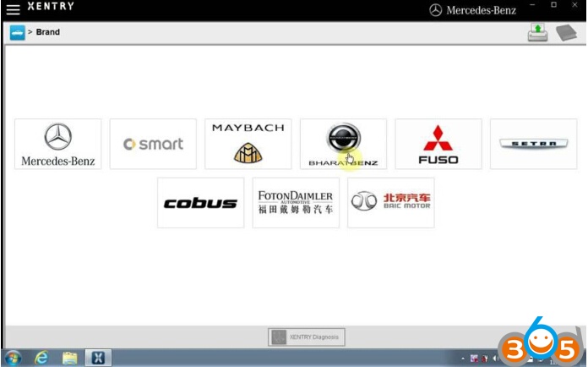This screenshot has height=367, width=588.
Task: Select the FUSO brand tile
Action: pos(438,144)
